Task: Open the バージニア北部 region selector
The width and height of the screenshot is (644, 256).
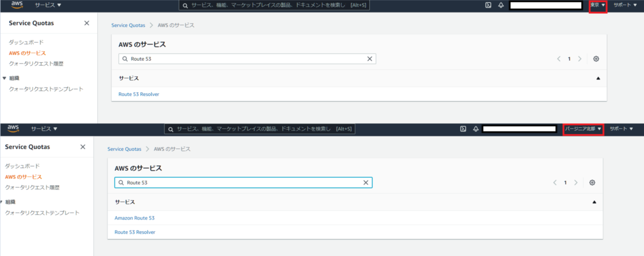Action: click(583, 129)
